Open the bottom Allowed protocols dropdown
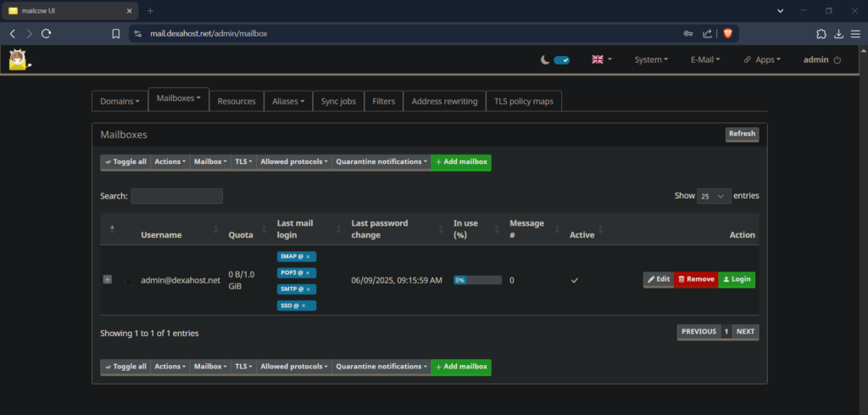Screen dimensions: 868x415 [294, 367]
